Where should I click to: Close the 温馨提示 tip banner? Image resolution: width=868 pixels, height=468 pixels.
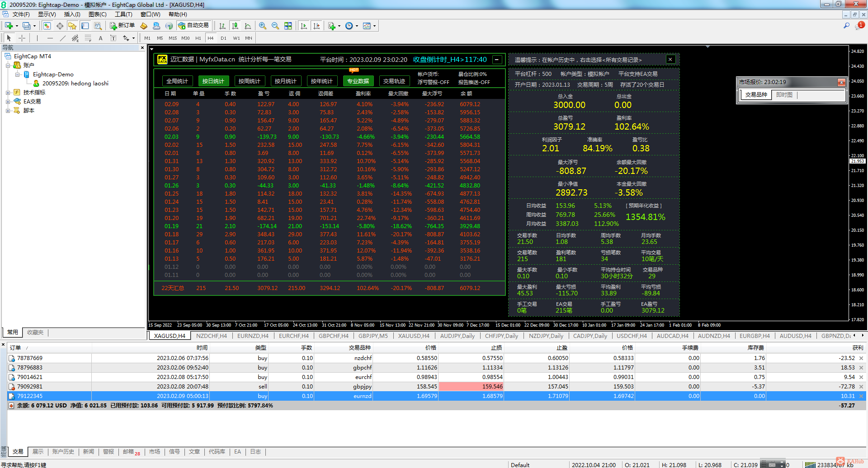[670, 60]
